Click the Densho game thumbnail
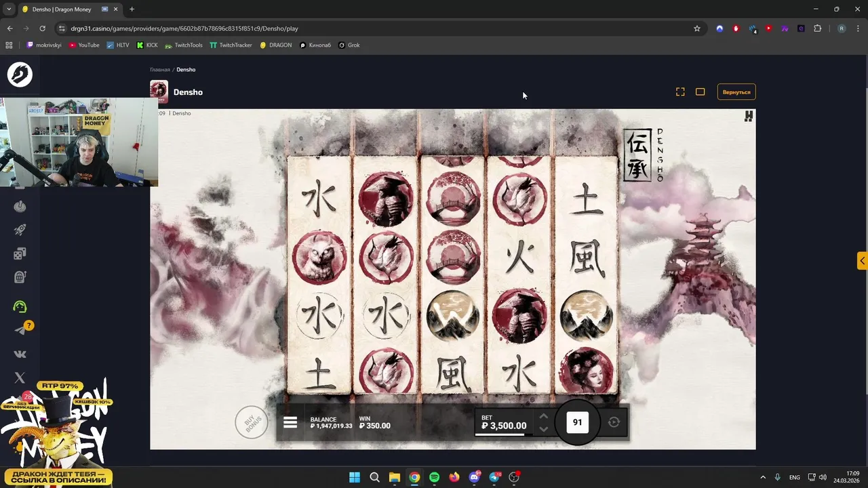The width and height of the screenshot is (868, 488). [159, 91]
